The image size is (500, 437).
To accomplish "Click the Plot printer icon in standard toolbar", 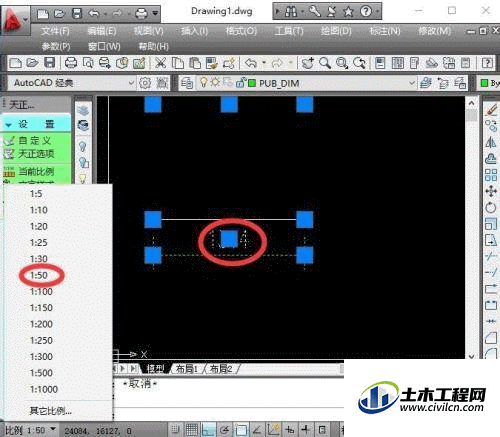I will [x=71, y=63].
